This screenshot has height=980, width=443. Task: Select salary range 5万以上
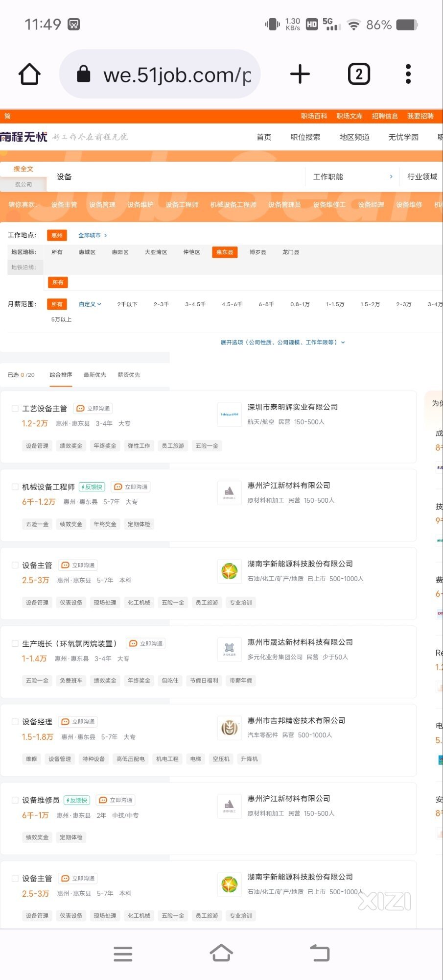click(61, 319)
